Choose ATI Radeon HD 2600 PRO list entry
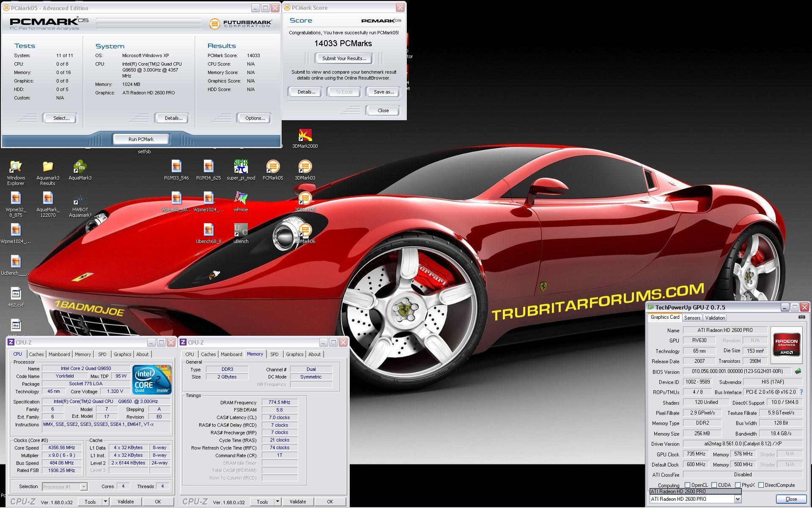Viewport: 812px width, 508px height. coord(695,491)
